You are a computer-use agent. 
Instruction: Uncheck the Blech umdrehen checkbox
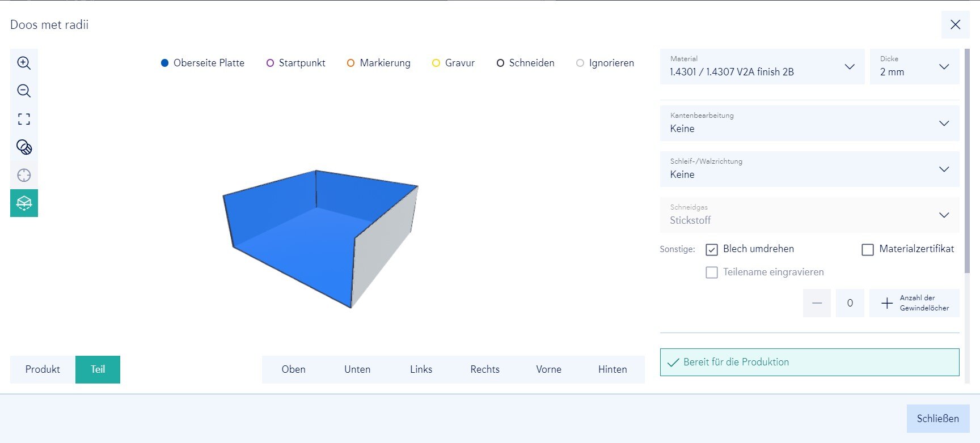[x=712, y=249]
